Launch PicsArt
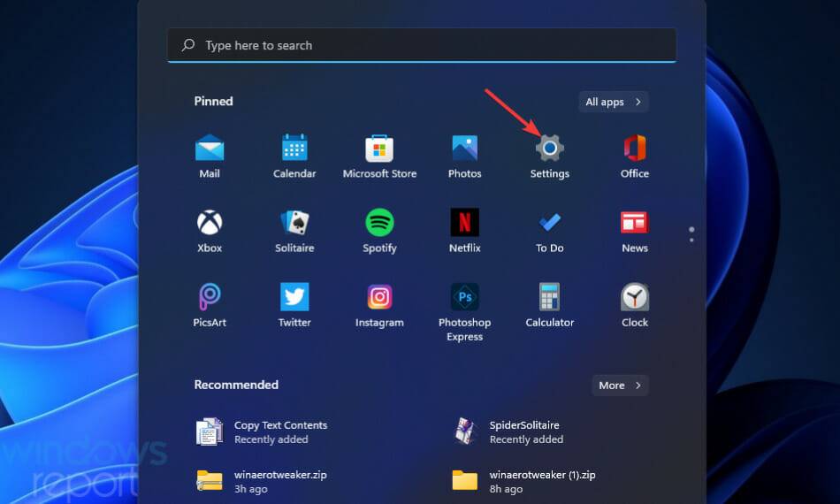 coord(210,305)
